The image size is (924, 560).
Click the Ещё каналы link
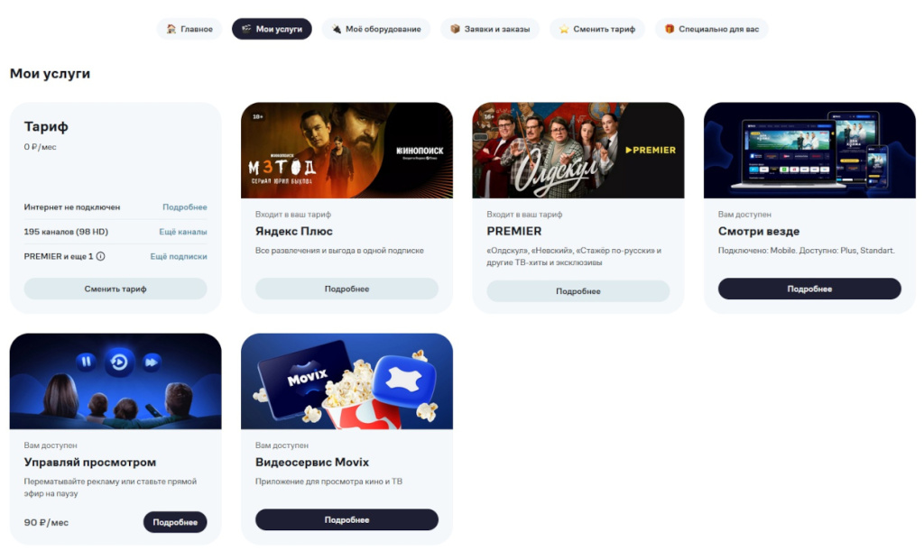[x=182, y=232]
